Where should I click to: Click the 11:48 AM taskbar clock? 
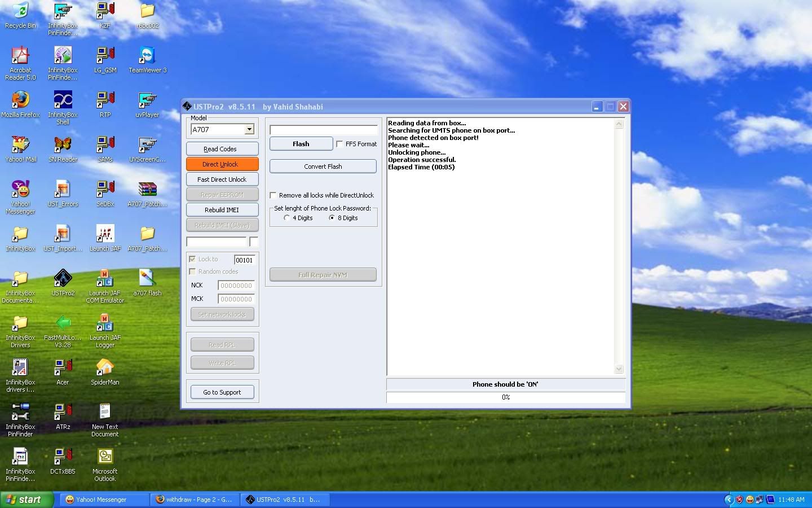click(791, 500)
